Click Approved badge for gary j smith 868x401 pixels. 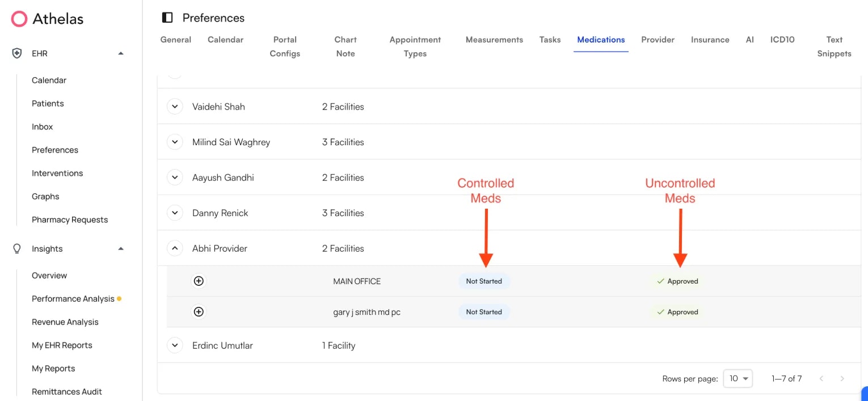click(677, 312)
